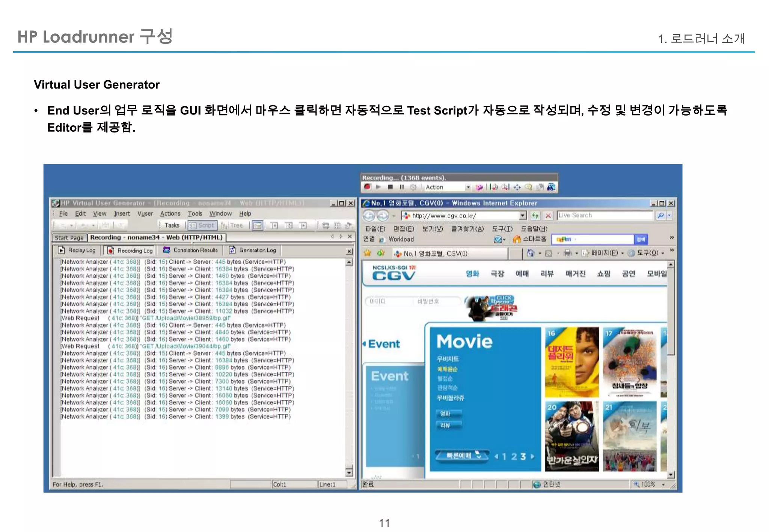Click the IE Home icon in command bar
769x532 pixels.
coord(530,253)
